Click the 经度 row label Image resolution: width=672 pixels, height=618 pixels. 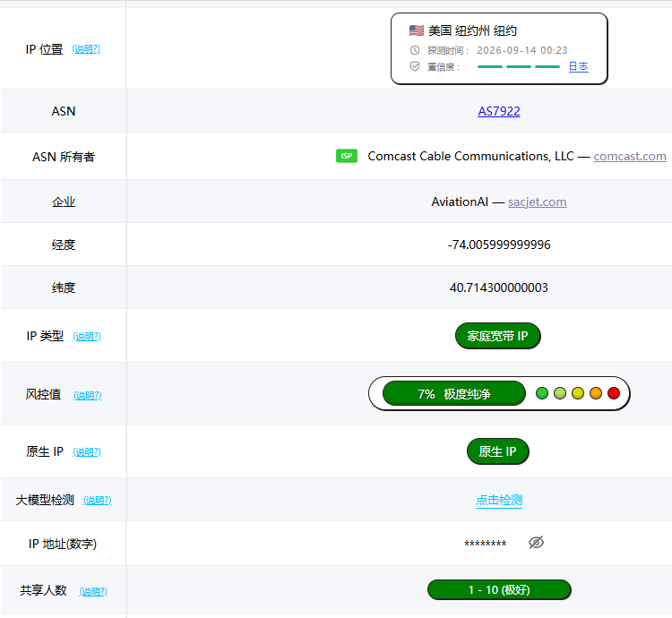point(64,245)
